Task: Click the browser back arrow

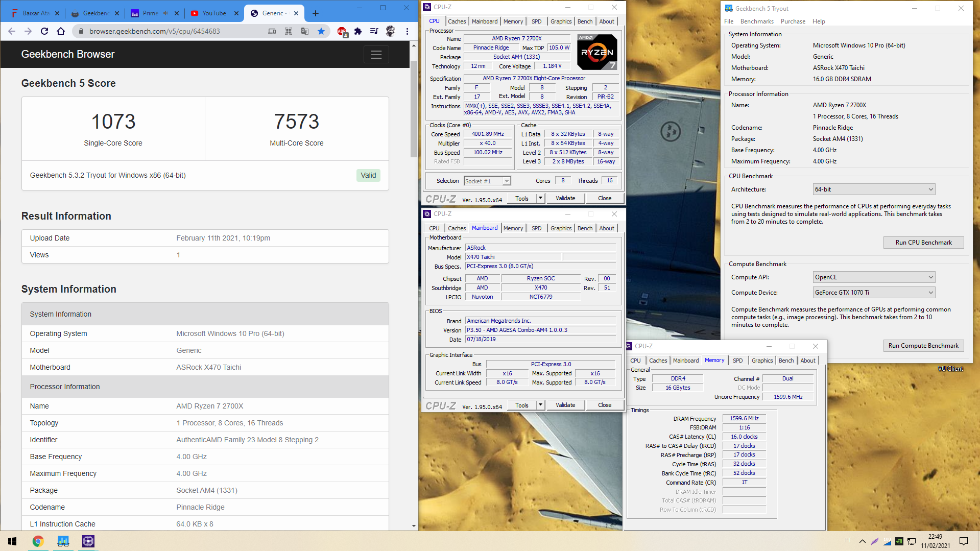Action: (12, 31)
